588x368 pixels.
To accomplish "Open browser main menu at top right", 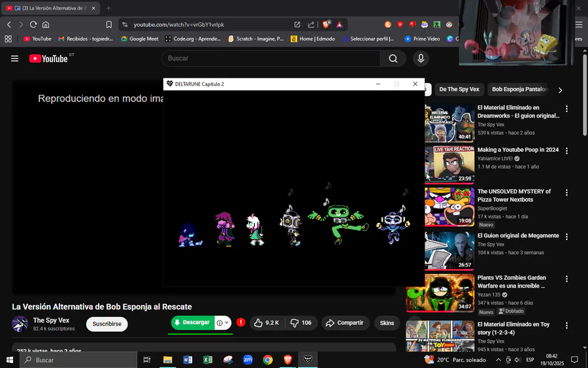I will coord(579,25).
